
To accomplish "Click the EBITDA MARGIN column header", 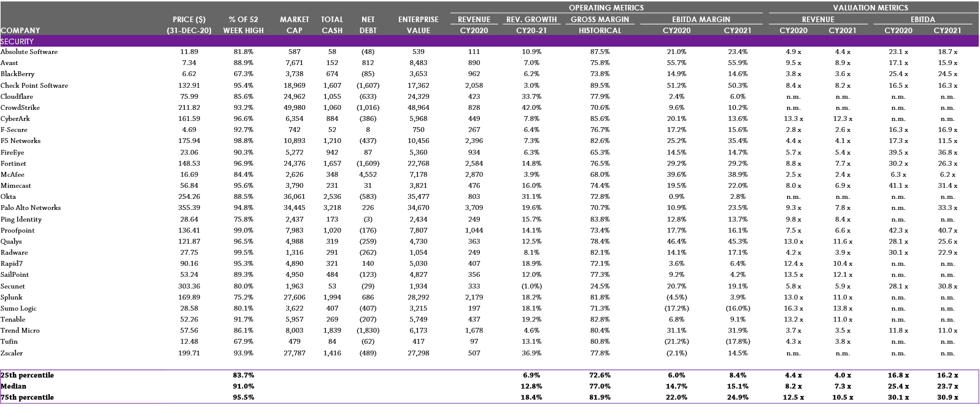I will [x=701, y=19].
